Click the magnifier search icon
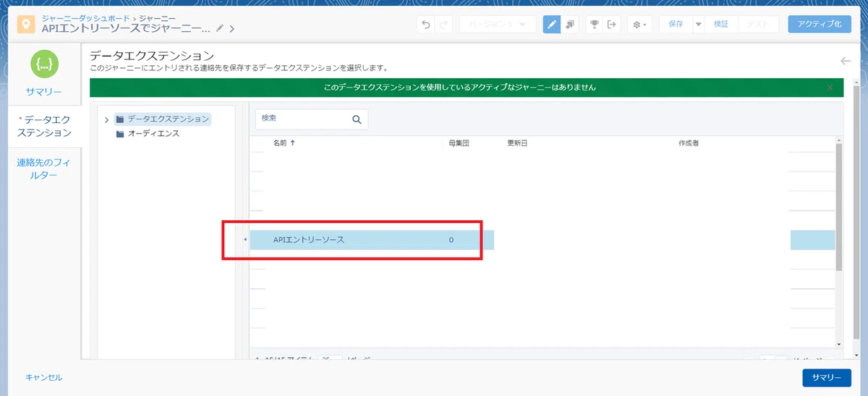Screen dimensions: 868x396 point(357,119)
